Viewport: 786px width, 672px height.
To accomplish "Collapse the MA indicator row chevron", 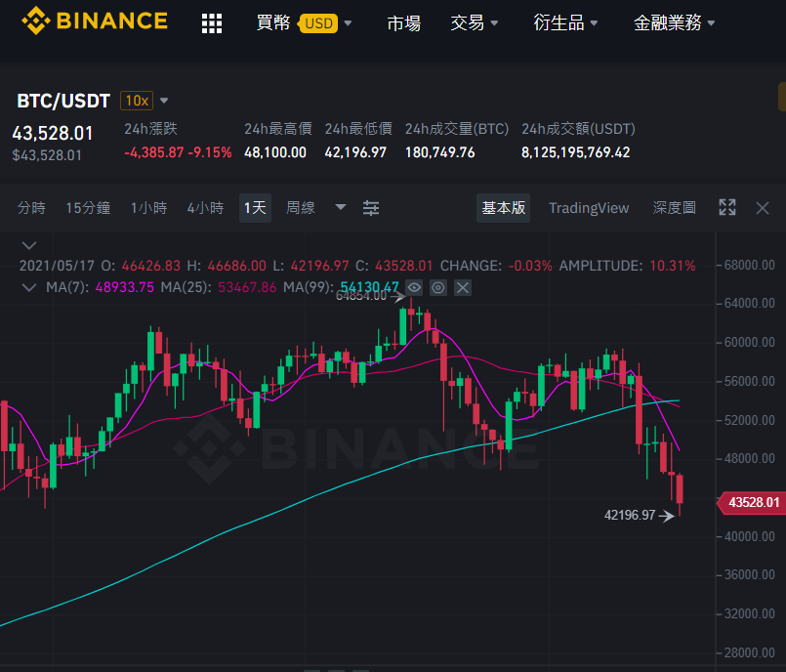I will point(29,287).
